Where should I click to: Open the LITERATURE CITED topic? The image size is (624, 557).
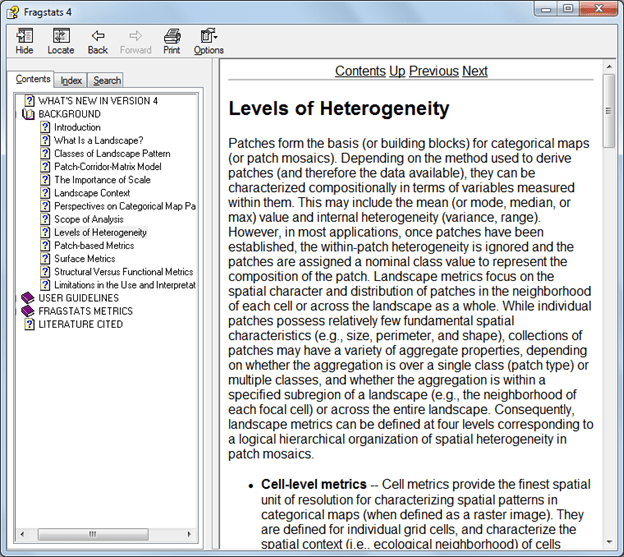point(80,324)
